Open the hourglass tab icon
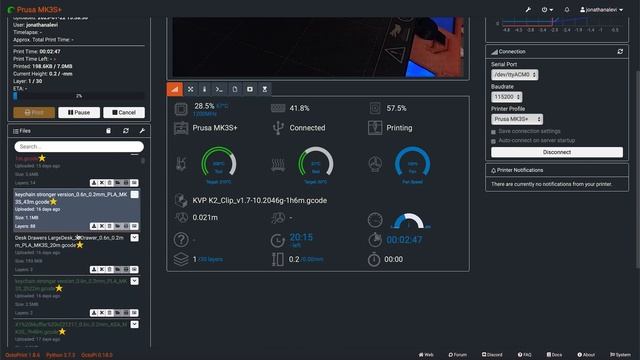The image size is (640, 360). [x=264, y=89]
